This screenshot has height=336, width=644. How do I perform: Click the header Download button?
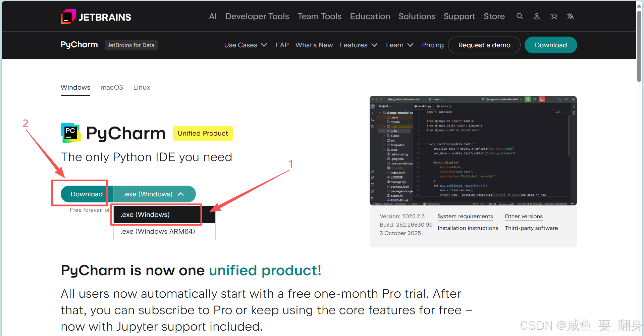point(551,45)
